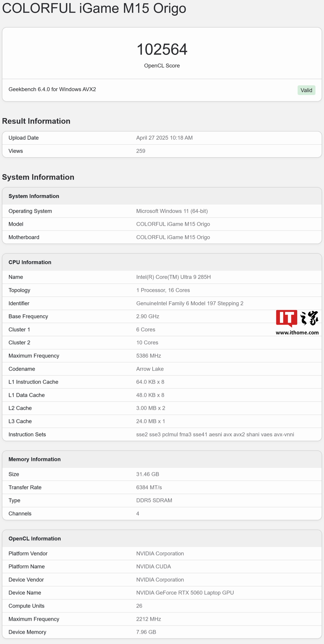Click the Base Frequency value 2.90 GHz

pos(148,317)
